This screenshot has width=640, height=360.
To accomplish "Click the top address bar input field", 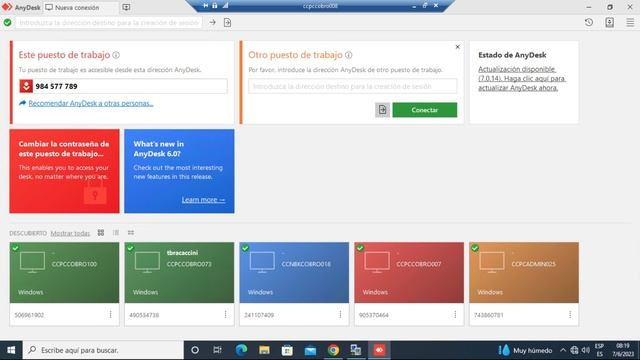I will point(109,22).
